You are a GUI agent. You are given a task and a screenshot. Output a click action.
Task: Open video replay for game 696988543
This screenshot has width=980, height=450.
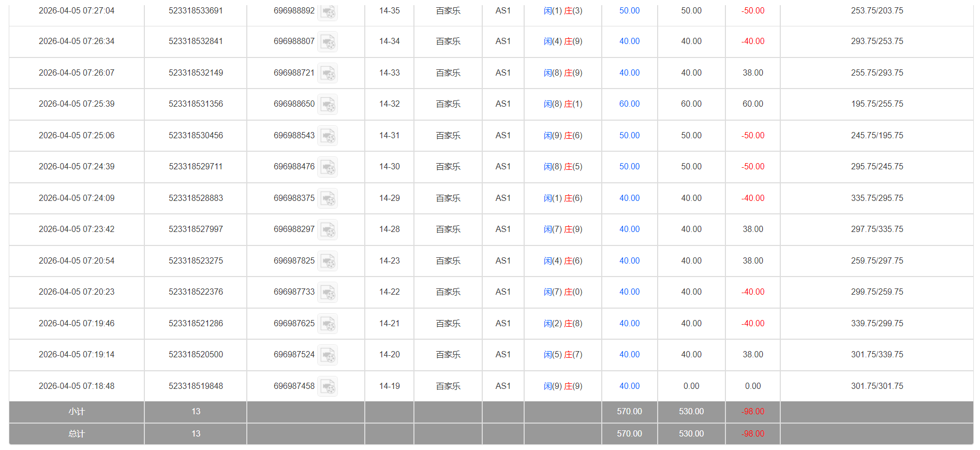click(x=328, y=136)
